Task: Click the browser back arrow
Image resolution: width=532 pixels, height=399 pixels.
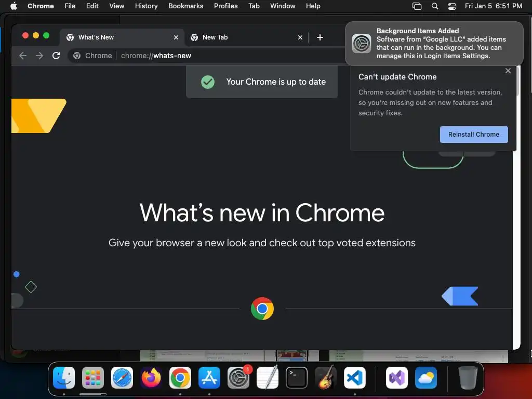Action: point(23,56)
